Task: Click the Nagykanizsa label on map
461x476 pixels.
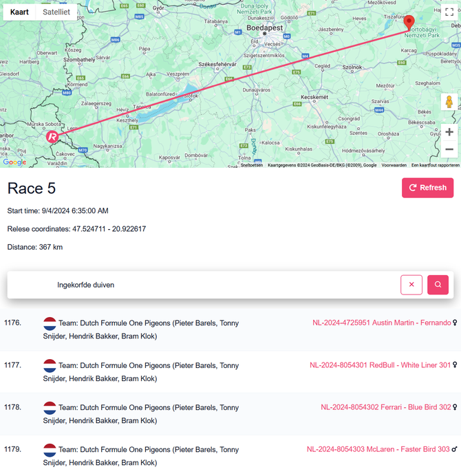Action: (x=107, y=146)
